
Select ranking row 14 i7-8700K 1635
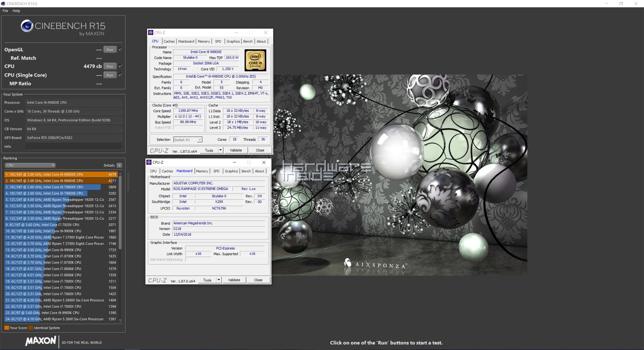point(61,256)
